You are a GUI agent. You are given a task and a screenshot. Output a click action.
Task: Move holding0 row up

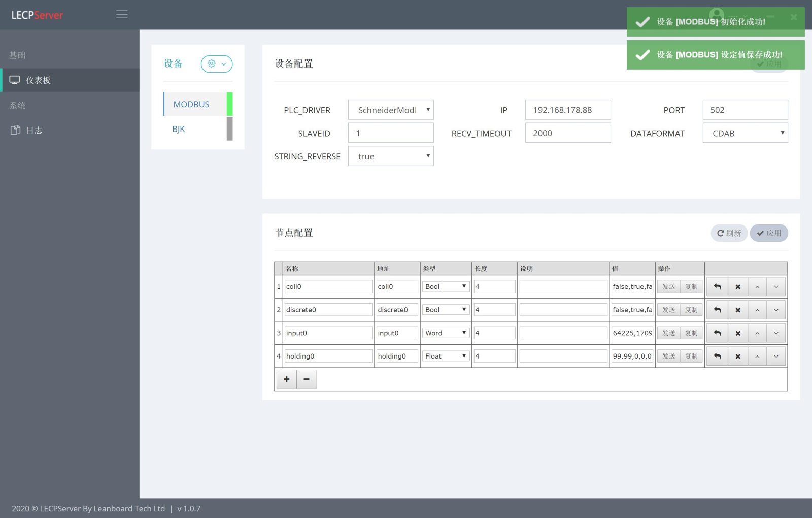pyautogui.click(x=757, y=357)
